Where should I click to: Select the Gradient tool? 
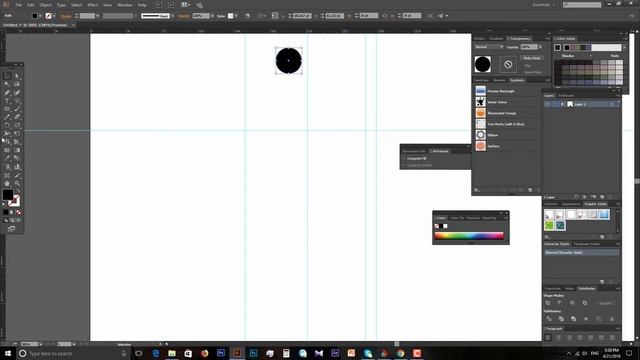(17, 150)
